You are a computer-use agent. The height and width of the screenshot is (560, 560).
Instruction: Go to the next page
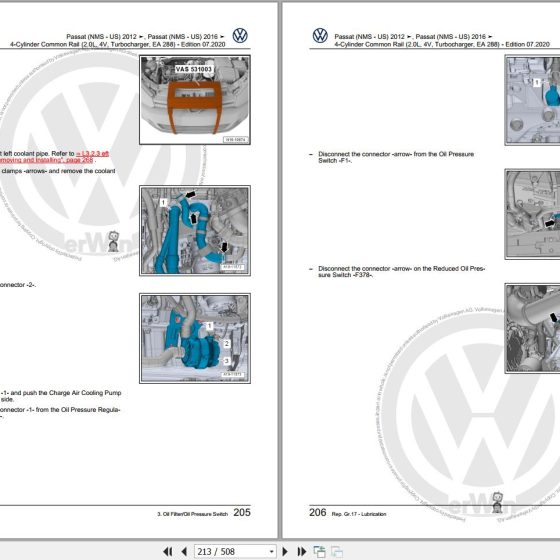[285, 551]
